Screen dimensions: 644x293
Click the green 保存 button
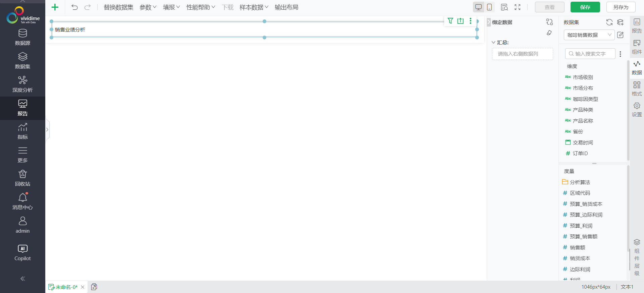pos(585,7)
